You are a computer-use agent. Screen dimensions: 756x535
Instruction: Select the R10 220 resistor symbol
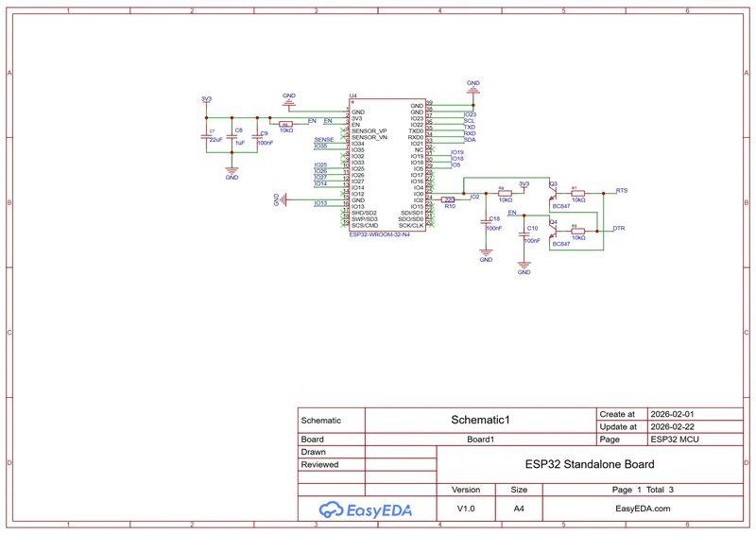448,199
